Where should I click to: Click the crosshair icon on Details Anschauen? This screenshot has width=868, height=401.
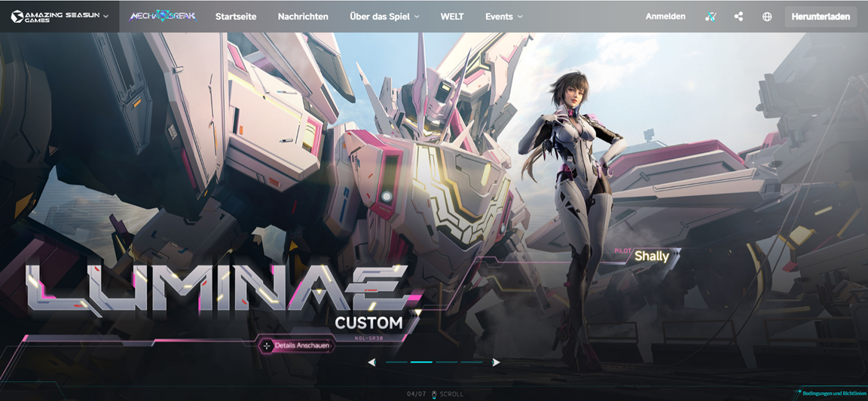267,346
